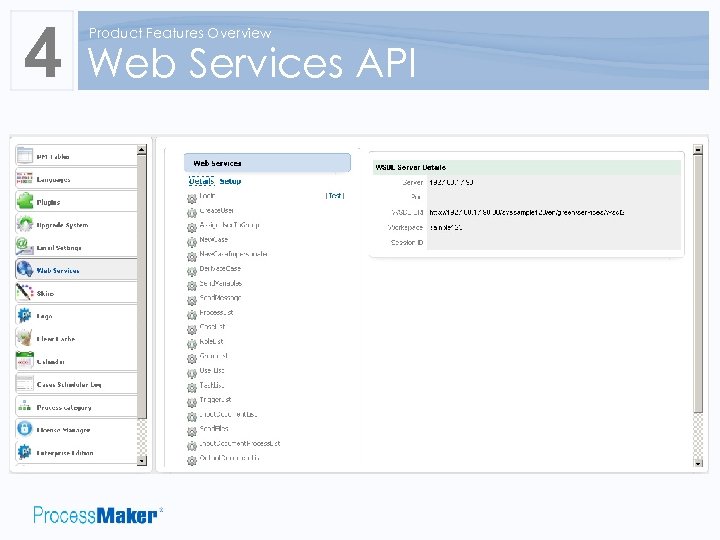This screenshot has width=720, height=540.
Task: Click the Server address value
Action: pos(451,182)
